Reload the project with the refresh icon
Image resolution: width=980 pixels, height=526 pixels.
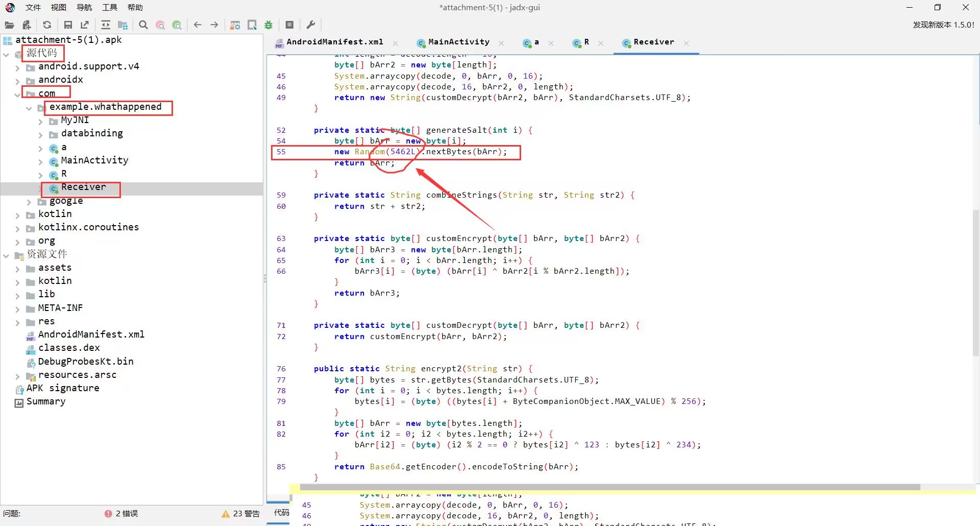47,25
